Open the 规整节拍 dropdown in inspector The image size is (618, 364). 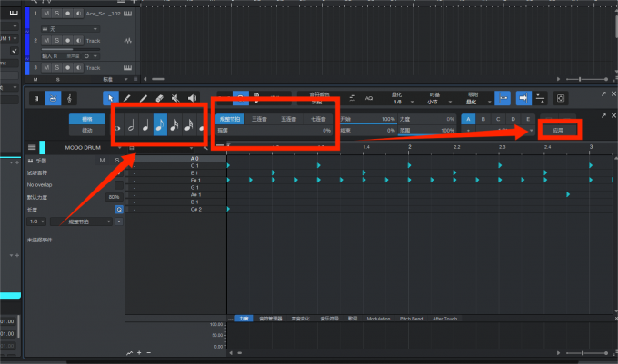[81, 221]
